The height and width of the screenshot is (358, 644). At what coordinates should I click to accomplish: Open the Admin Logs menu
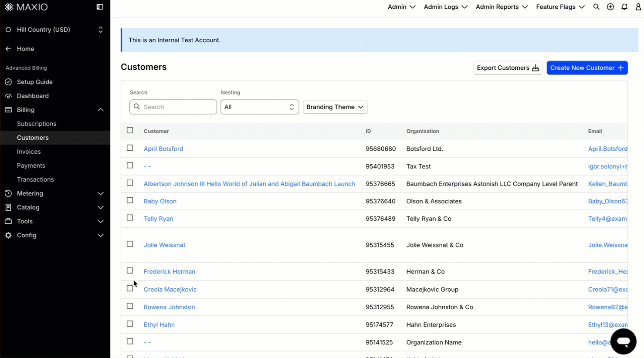pos(445,7)
